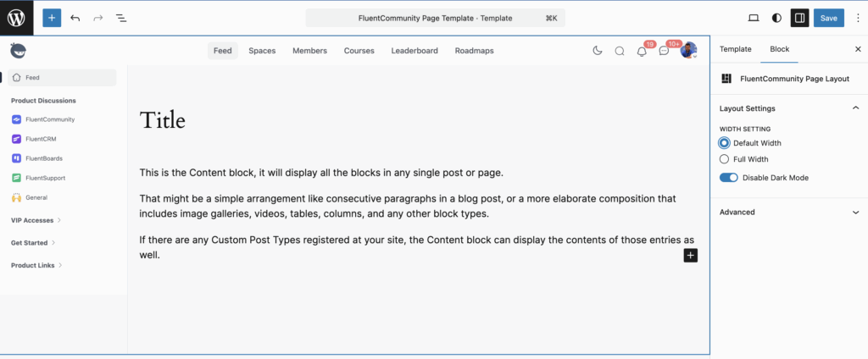Click the FluentSupport space icon

[x=16, y=178]
